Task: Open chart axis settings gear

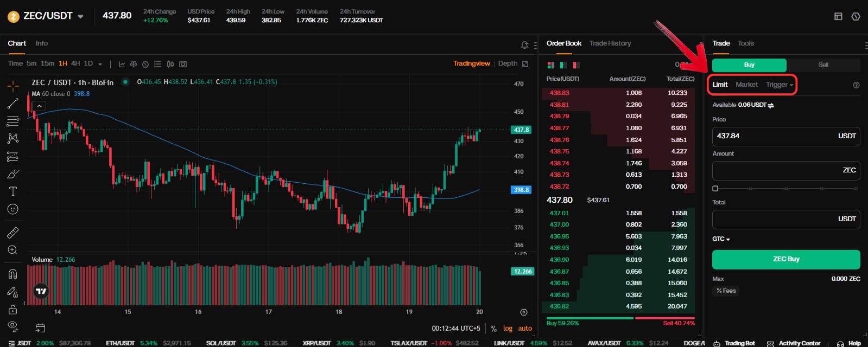Action: (524, 312)
